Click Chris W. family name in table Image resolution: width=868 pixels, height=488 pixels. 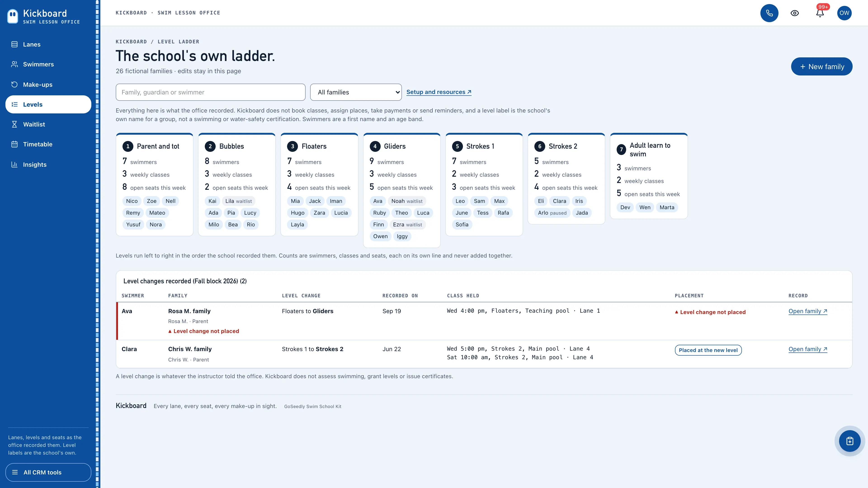click(x=190, y=349)
